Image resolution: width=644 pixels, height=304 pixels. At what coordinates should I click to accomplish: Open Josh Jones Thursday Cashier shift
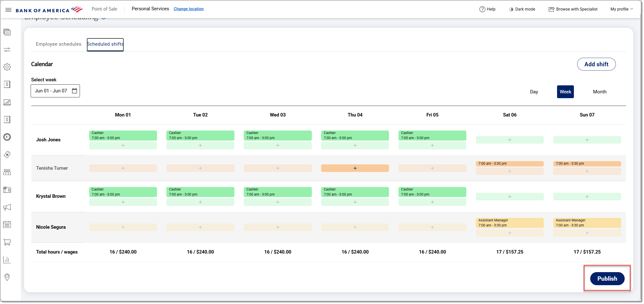point(355,135)
